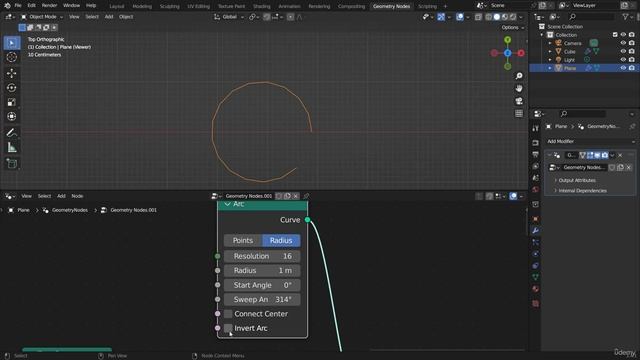Switch to the Scripting workspace tab
This screenshot has width=640, height=360.
427,6
